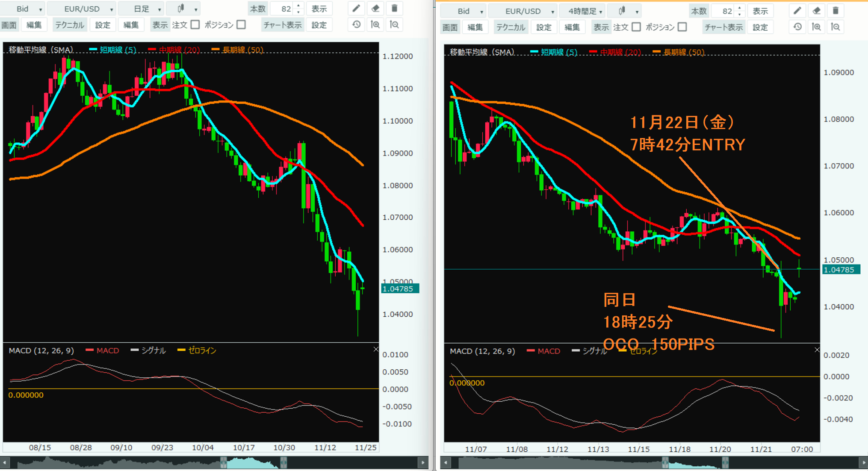Click the 画面 label in right chart

[x=450, y=27]
